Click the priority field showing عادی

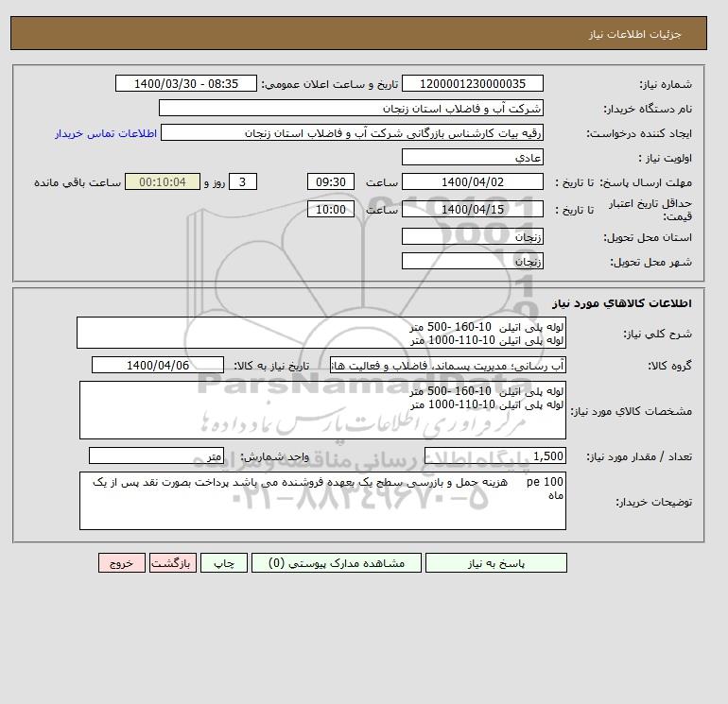(472, 157)
